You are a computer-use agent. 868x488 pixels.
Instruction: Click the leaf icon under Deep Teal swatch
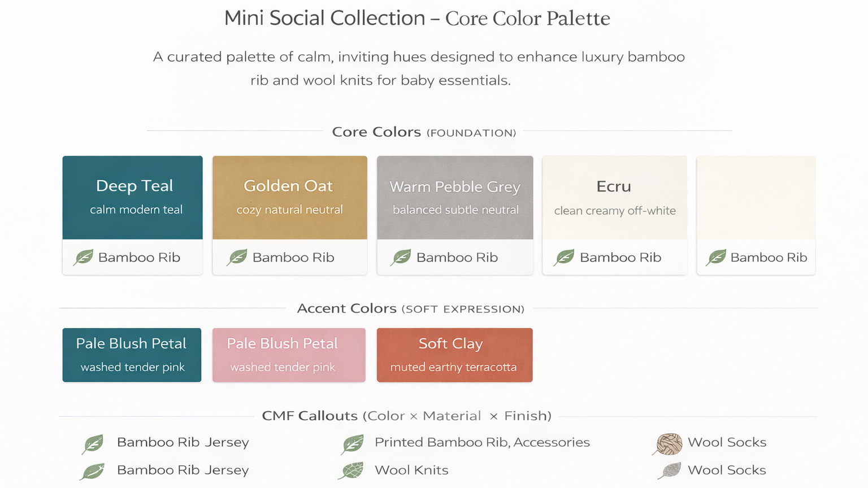pyautogui.click(x=84, y=258)
